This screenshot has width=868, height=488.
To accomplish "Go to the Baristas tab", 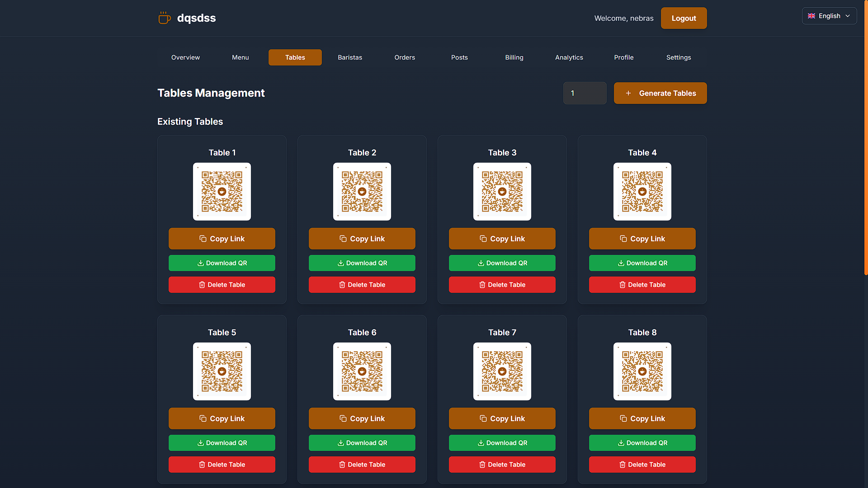I will tap(350, 57).
